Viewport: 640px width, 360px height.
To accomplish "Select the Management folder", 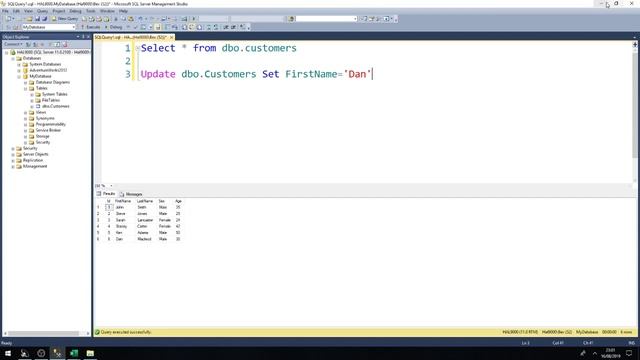I will (x=35, y=166).
